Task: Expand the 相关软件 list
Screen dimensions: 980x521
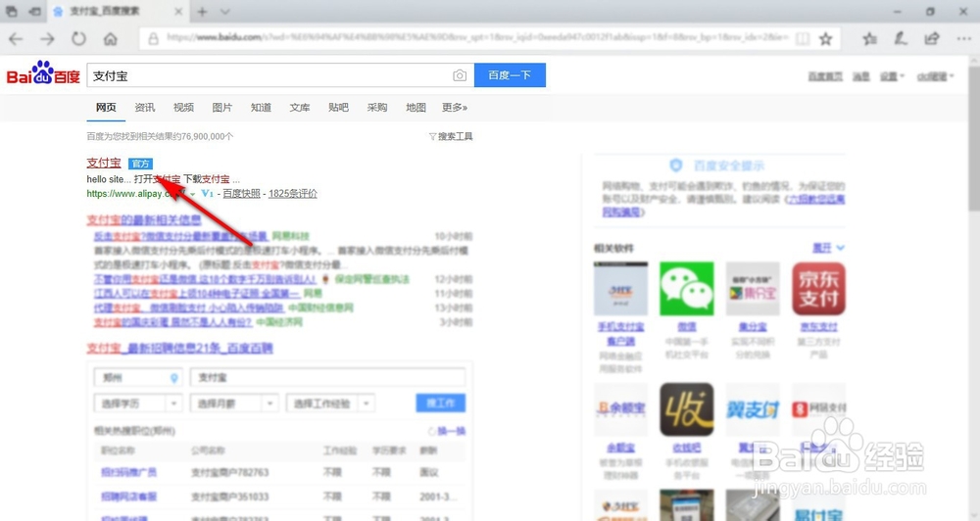Action: click(x=829, y=248)
